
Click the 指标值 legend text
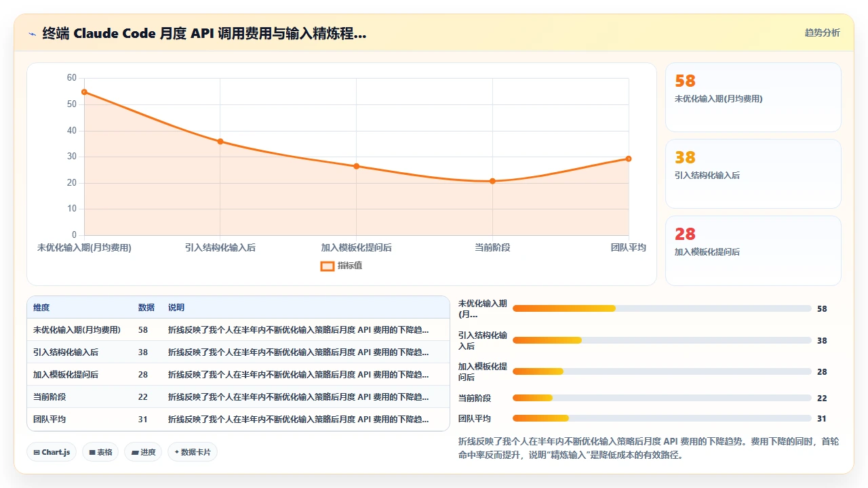click(x=350, y=266)
